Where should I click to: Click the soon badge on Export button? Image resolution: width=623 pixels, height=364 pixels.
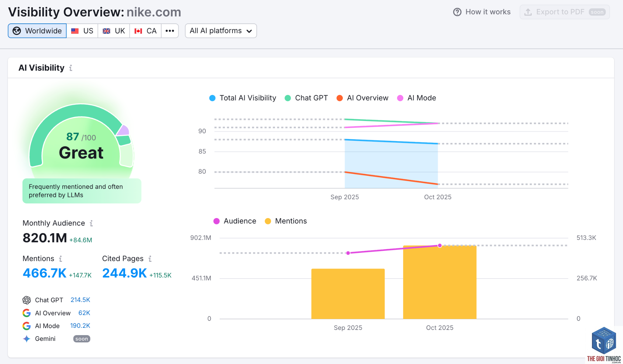(597, 12)
